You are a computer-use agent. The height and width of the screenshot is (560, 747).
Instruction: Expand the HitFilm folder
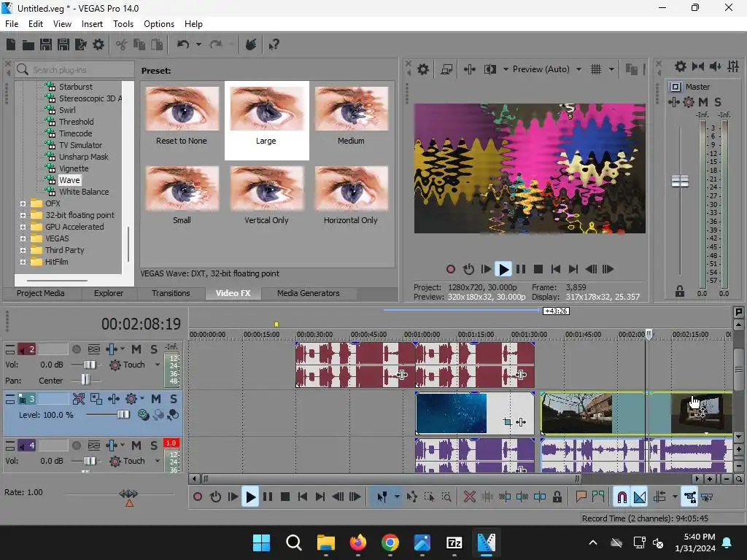pos(23,262)
